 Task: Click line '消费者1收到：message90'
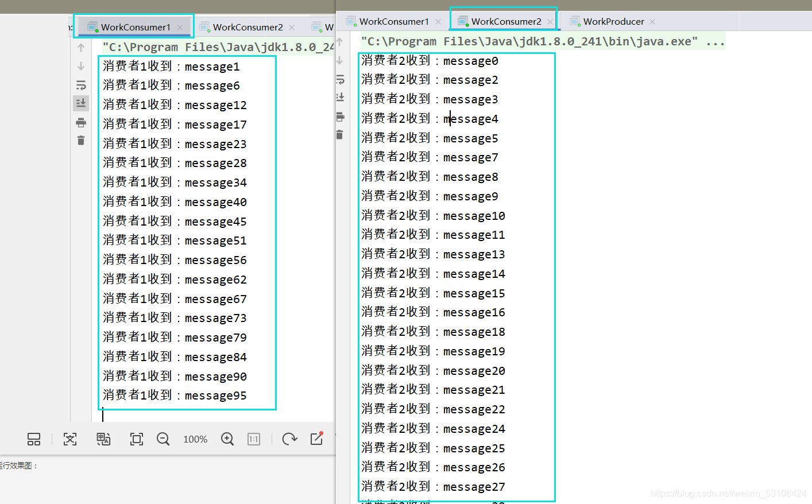click(175, 377)
